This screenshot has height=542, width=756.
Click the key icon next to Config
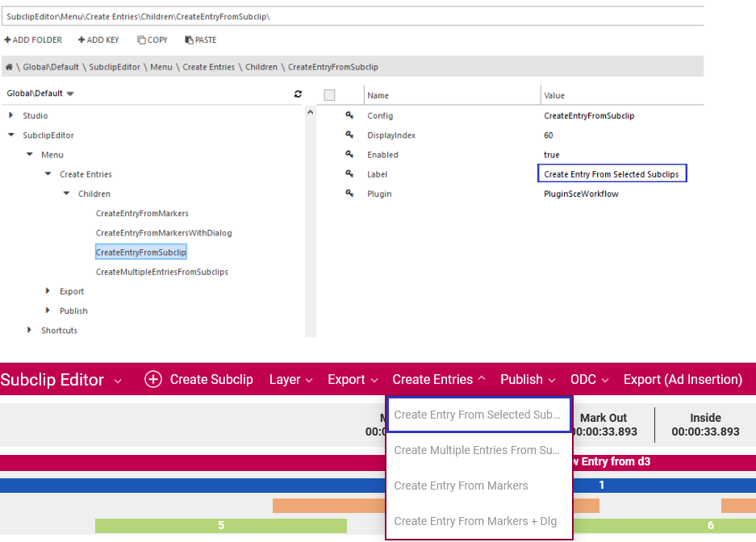[349, 116]
